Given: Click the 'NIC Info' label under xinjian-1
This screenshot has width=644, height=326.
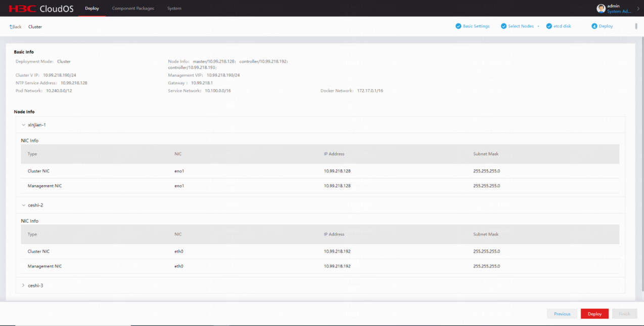Looking at the screenshot, I should tap(30, 141).
